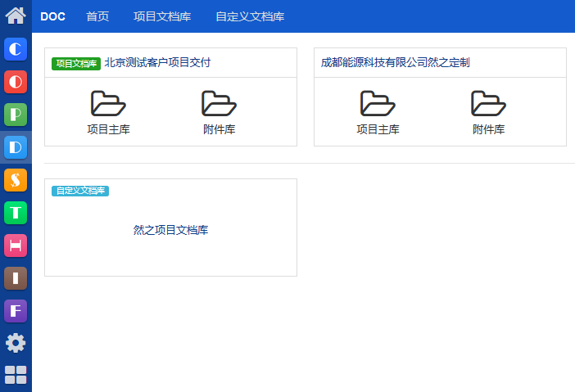Click the DOC brand link
Screen dimensions: 575x392
click(52, 16)
